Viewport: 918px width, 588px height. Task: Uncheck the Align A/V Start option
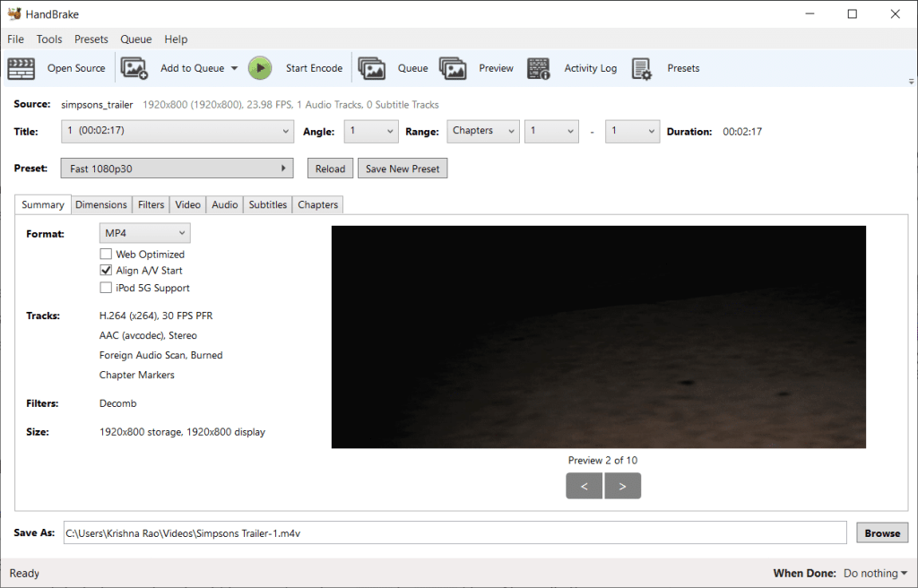pos(106,271)
